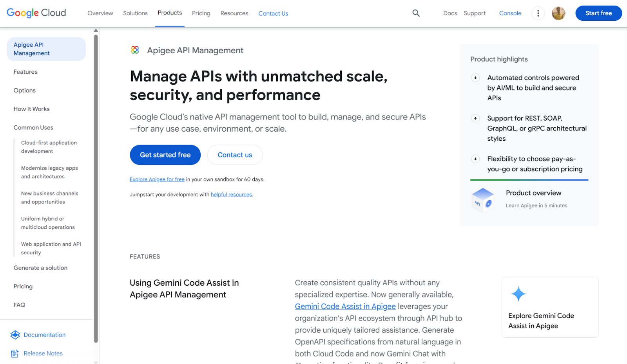The height and width of the screenshot is (364, 627).
Task: Open the Resources nav menu
Action: pyautogui.click(x=234, y=13)
